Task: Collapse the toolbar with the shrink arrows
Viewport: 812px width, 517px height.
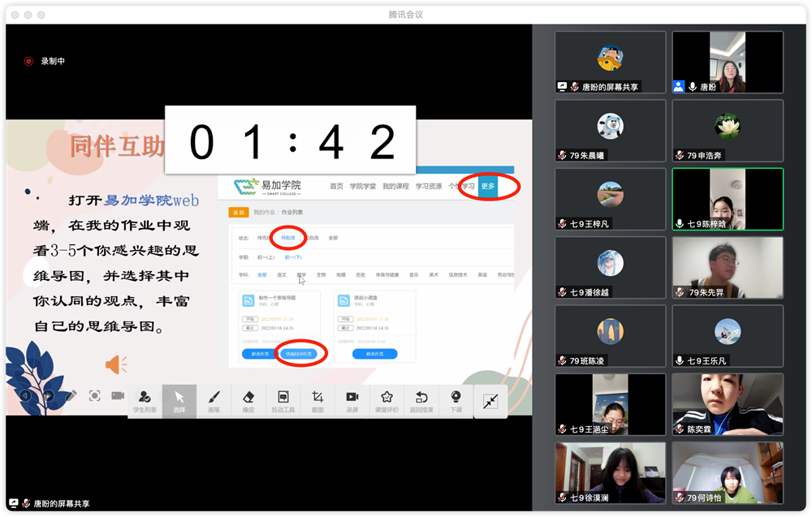Action: [490, 401]
